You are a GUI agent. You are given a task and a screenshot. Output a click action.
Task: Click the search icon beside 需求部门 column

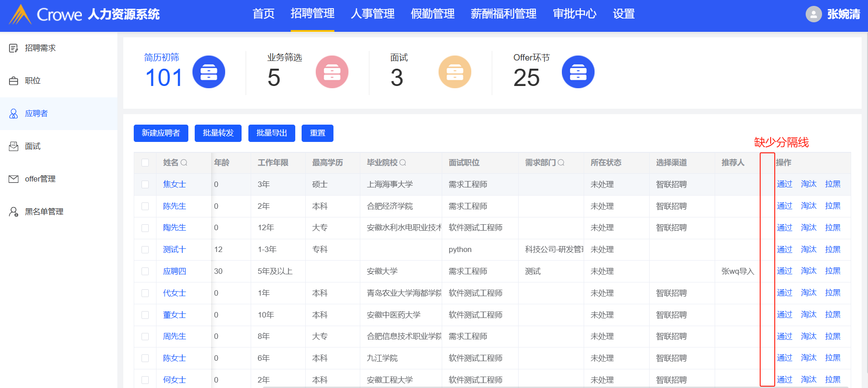pos(561,163)
